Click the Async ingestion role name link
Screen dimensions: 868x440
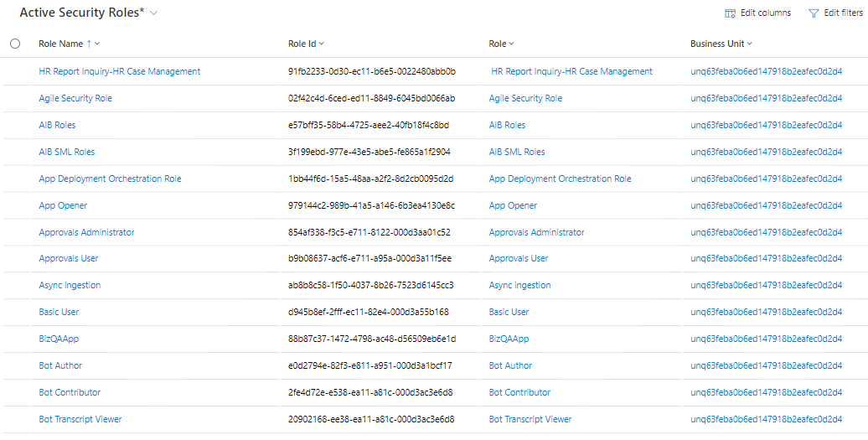[x=70, y=285]
